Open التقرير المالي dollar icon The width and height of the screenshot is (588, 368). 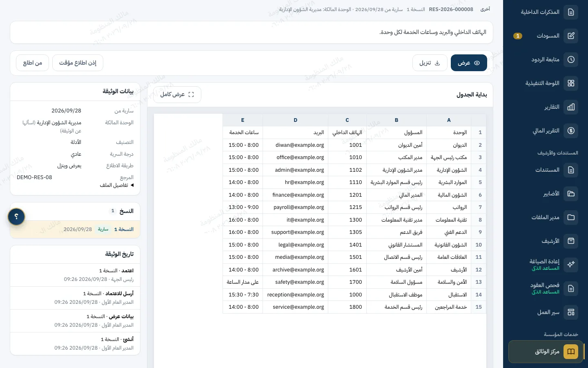571,131
